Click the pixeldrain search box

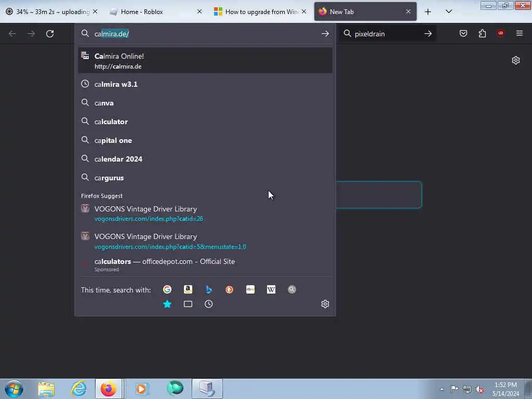click(388, 34)
